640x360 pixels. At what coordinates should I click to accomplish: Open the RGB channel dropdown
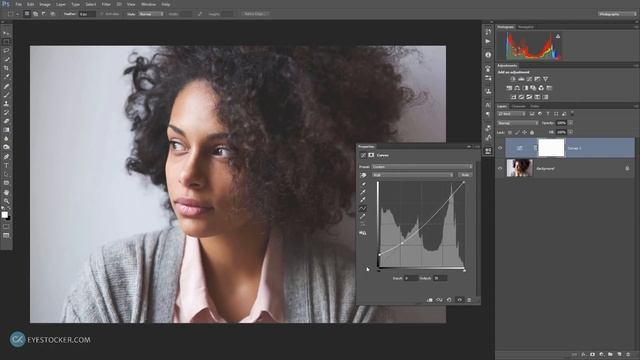click(x=413, y=175)
